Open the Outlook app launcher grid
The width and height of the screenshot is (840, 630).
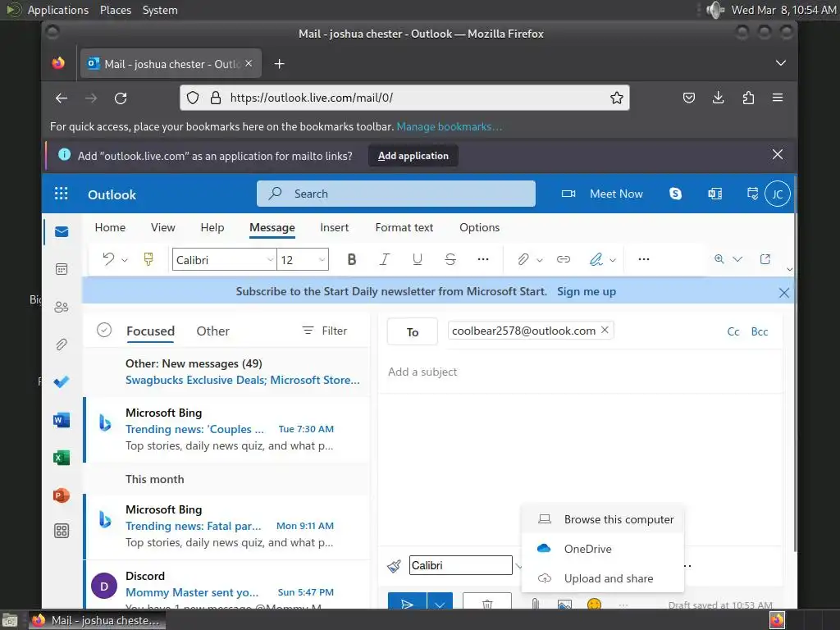click(x=61, y=194)
